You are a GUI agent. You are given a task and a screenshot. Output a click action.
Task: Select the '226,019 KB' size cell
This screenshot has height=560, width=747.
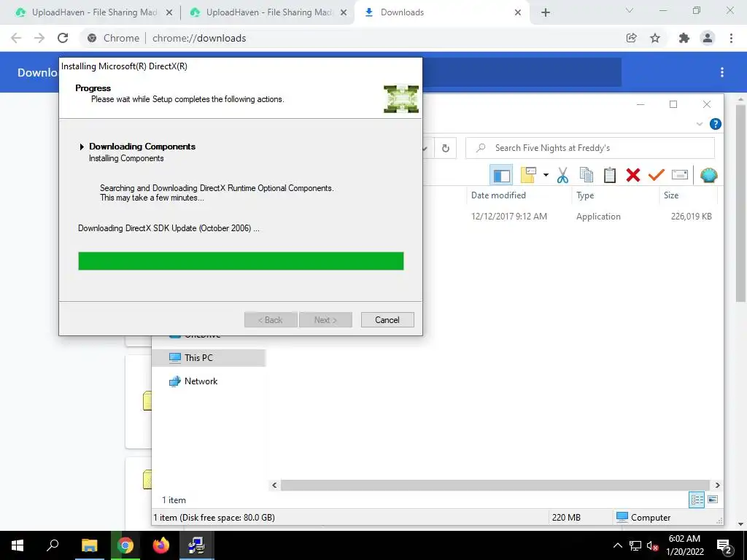click(x=692, y=216)
